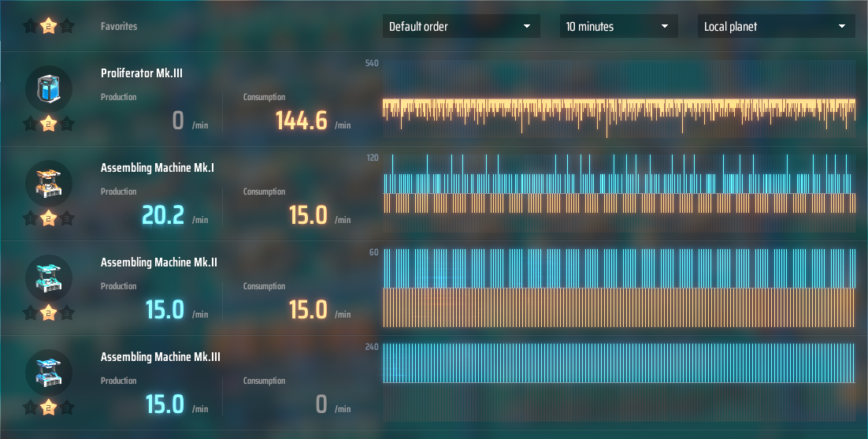
Task: Select favorites star 1 in the header filter
Action: pos(30,27)
